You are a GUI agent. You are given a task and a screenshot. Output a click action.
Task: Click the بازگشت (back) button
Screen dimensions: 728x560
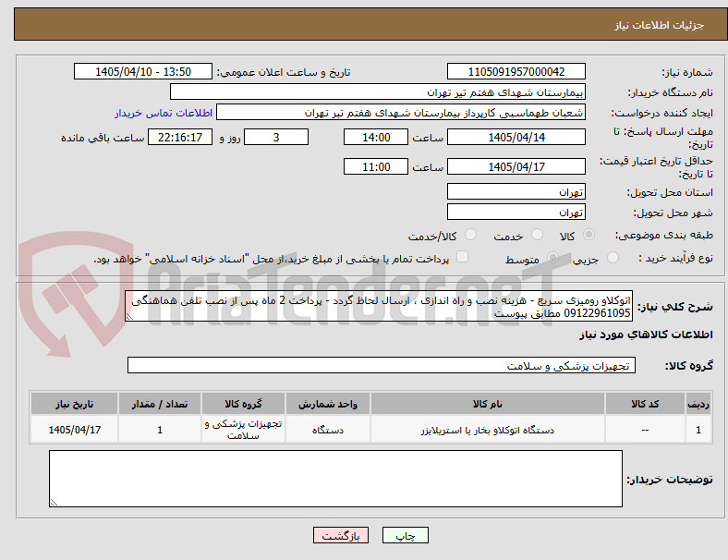pos(341,535)
